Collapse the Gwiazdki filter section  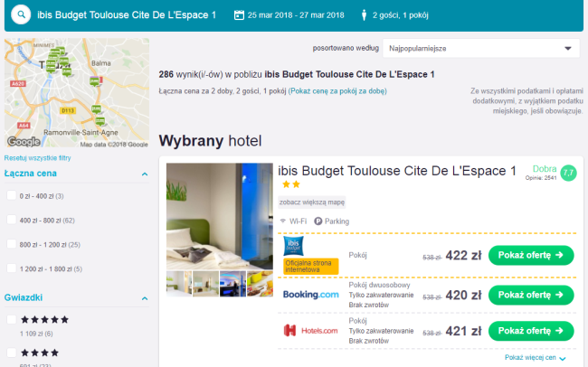click(x=145, y=298)
